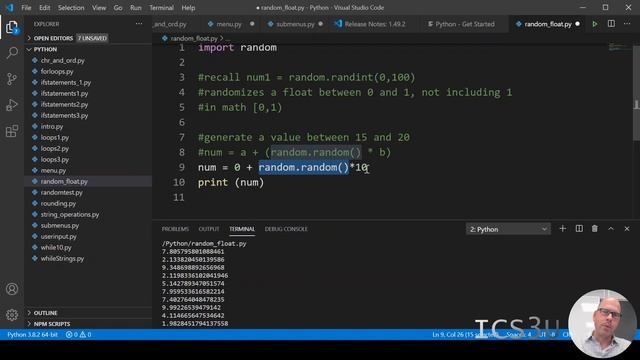Image resolution: width=640 pixels, height=360 pixels.
Task: Open ifstatements_1.py in the explorer
Action: click(x=65, y=82)
